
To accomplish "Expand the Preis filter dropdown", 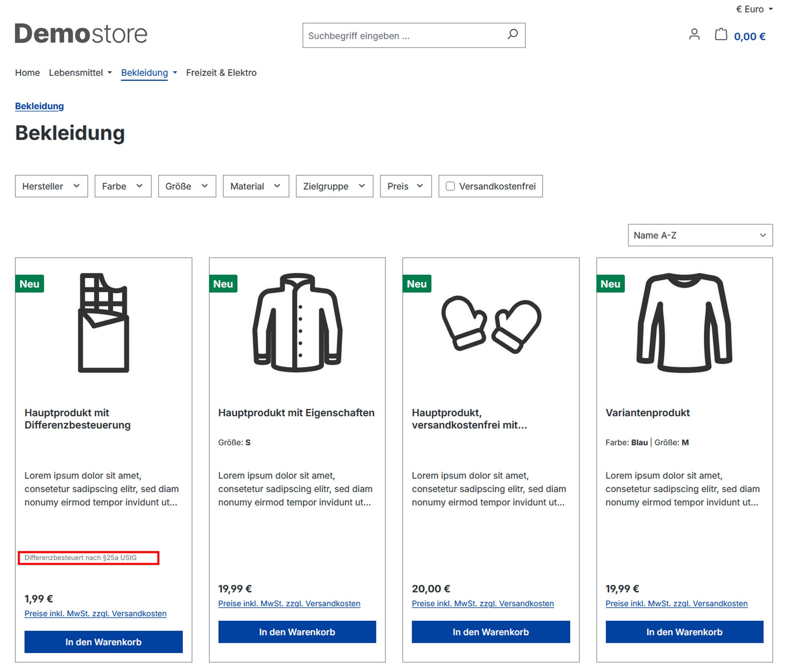I will (405, 186).
